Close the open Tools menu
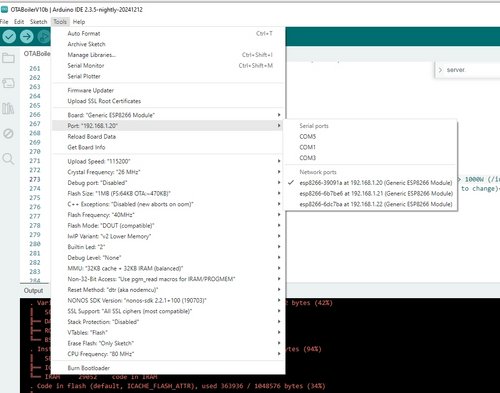This screenshot has width=500, height=393. (x=60, y=22)
